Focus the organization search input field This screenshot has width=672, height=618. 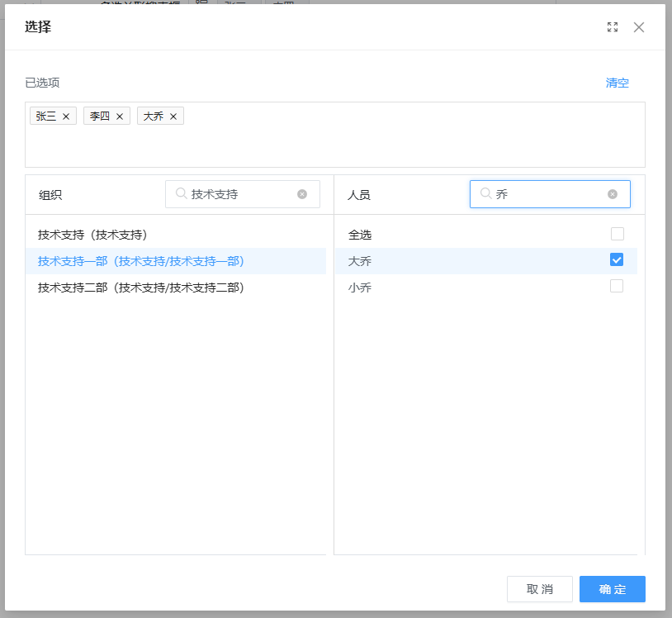241,194
